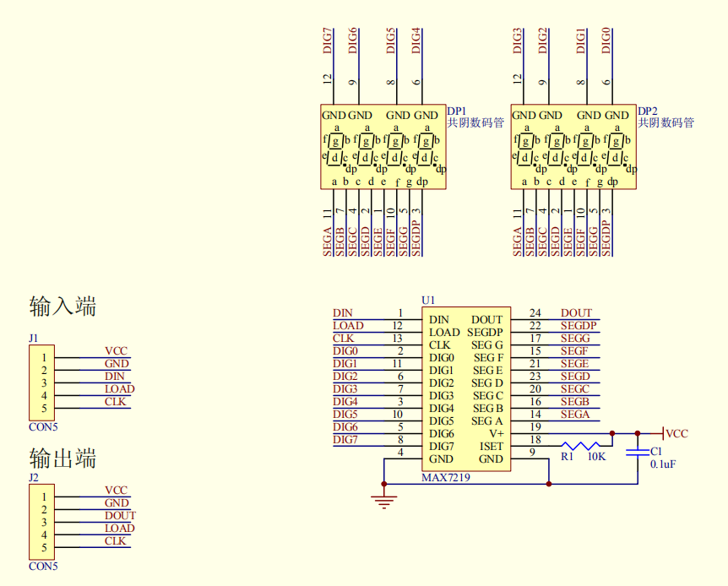The width and height of the screenshot is (728, 586).
Task: Click the LOAD net label left of U1
Action: 348,325
